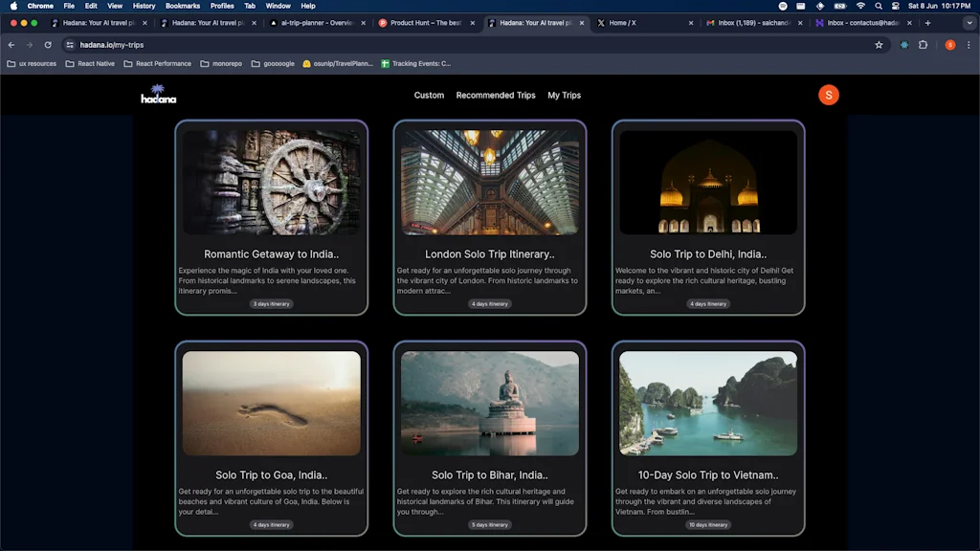
Task: Select Custom in the Hadana navigation
Action: click(428, 95)
